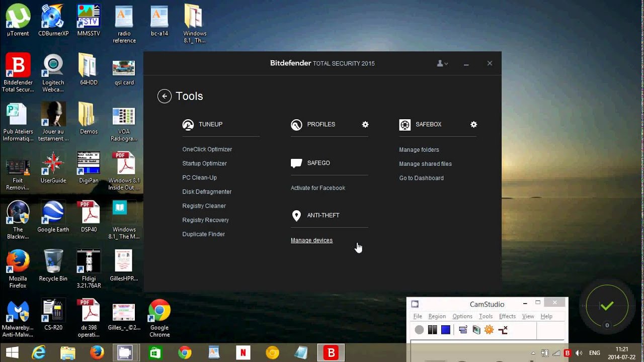Click the Bitdefender security widget checkmark

pyautogui.click(x=607, y=305)
